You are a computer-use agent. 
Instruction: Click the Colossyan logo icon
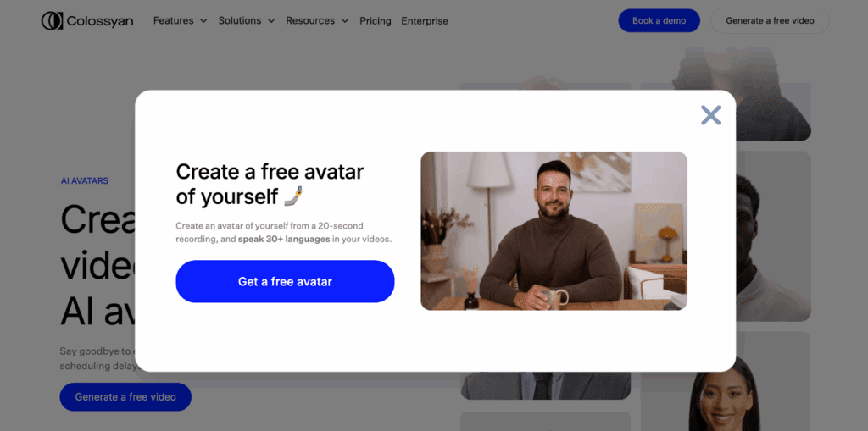point(52,21)
